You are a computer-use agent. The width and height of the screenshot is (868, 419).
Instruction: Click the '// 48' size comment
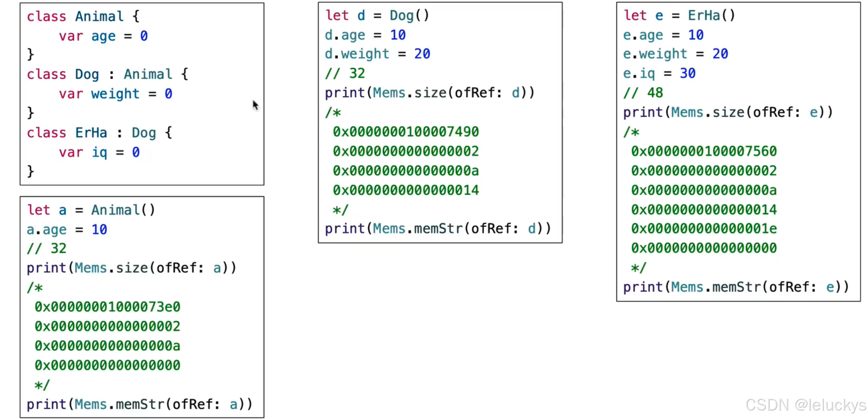pos(643,93)
